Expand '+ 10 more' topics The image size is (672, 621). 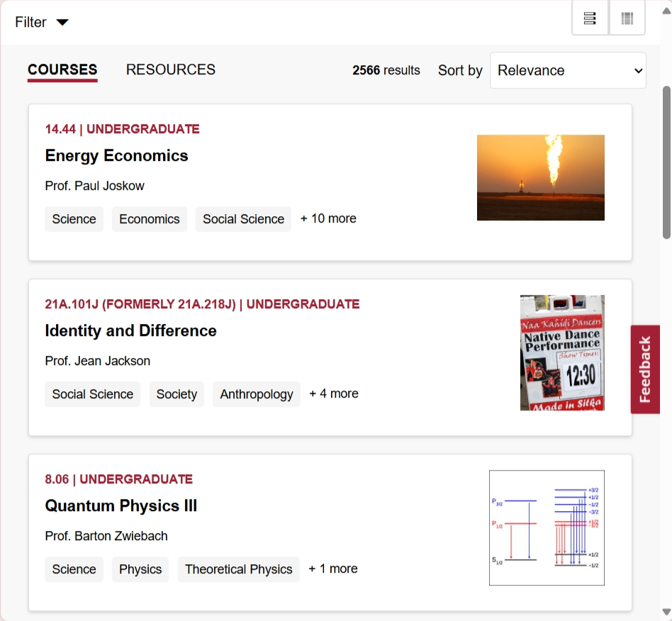coord(328,218)
